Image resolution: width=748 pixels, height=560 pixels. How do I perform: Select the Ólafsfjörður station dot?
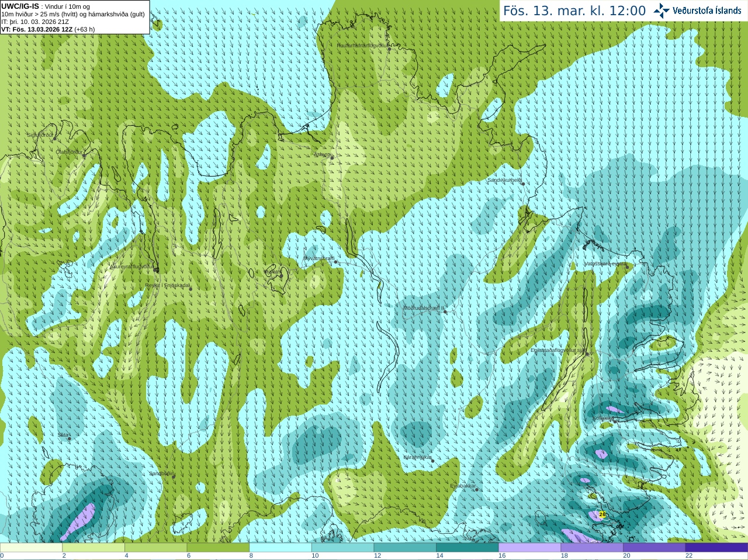(84, 155)
